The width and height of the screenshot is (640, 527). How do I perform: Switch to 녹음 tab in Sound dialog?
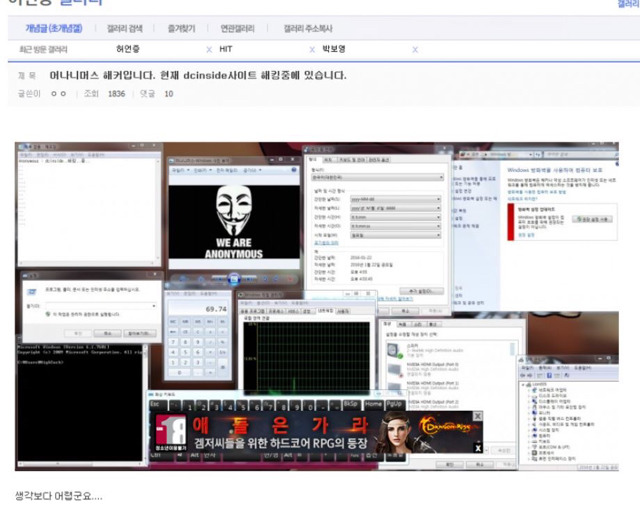[x=403, y=324]
